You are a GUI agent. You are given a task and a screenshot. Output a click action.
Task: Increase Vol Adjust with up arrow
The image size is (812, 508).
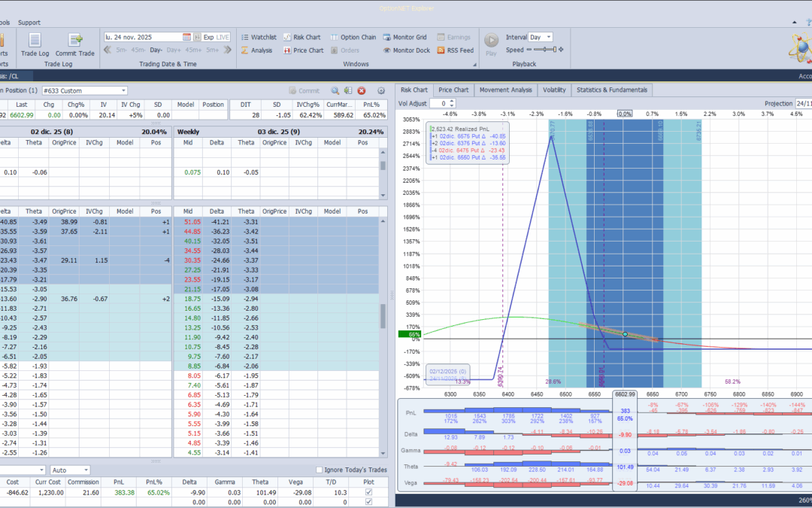(x=452, y=101)
